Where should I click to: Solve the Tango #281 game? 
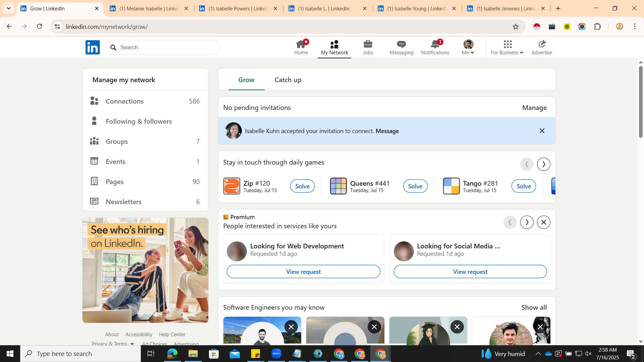tap(524, 186)
